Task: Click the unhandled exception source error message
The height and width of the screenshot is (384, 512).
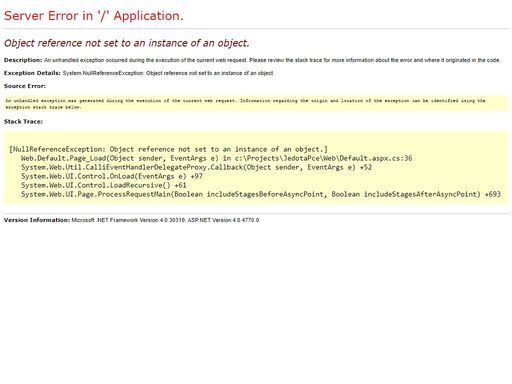Action: [x=245, y=104]
